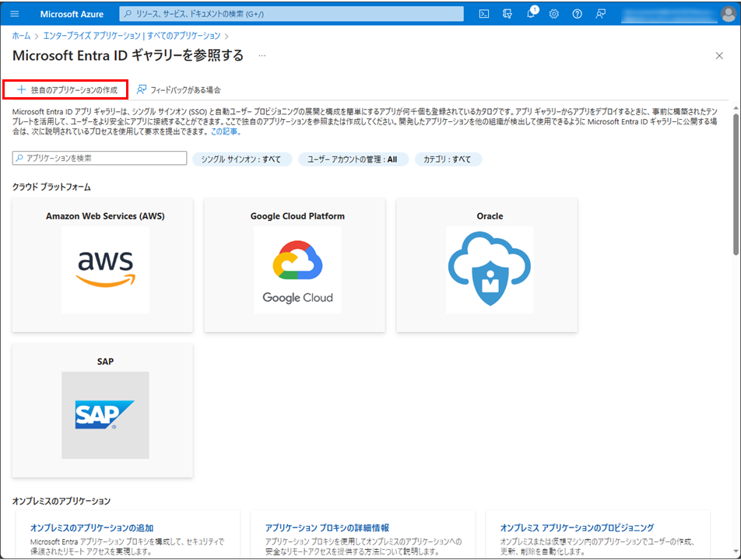
Task: Open portal settings gear icon
Action: pos(554,14)
